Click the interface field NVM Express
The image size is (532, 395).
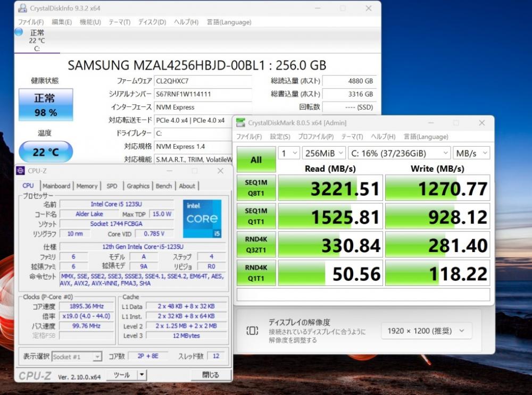pyautogui.click(x=203, y=107)
